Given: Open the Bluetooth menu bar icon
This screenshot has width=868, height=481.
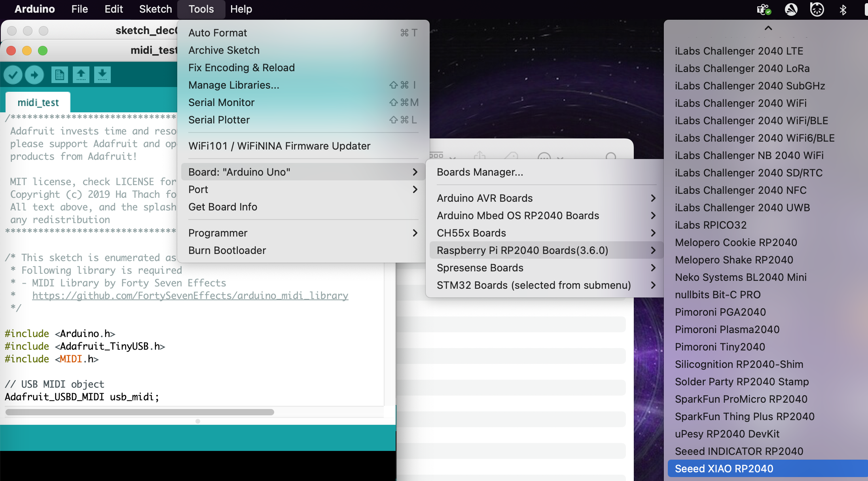Looking at the screenshot, I should (x=843, y=9).
